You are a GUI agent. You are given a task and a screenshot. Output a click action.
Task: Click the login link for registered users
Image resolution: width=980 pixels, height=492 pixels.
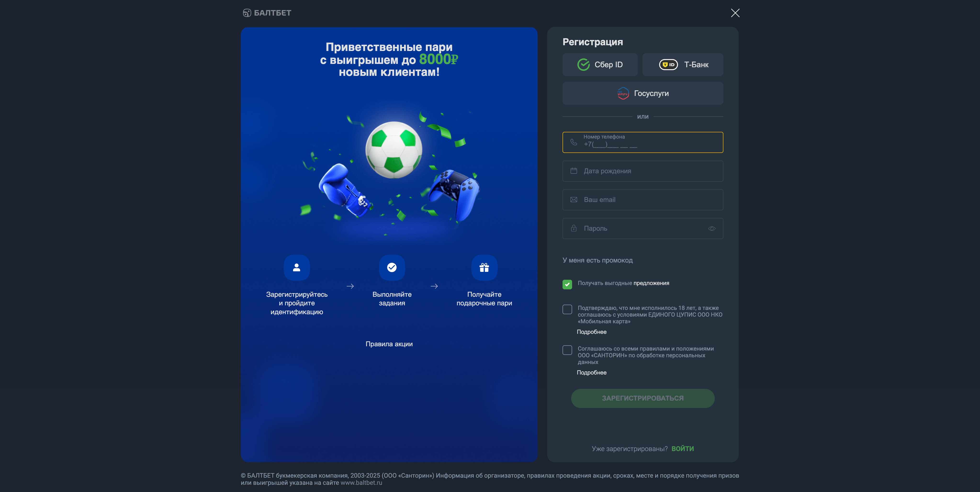pyautogui.click(x=682, y=449)
